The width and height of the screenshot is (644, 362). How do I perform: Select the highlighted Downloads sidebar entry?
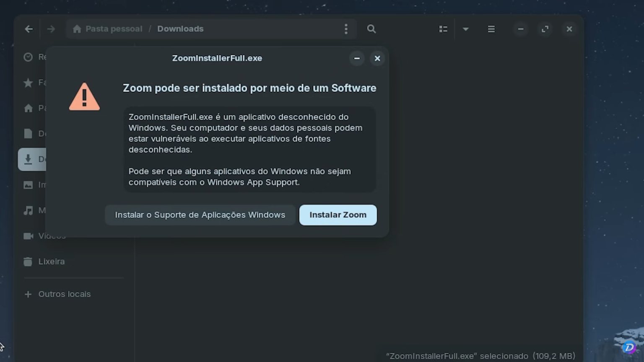click(x=28, y=159)
